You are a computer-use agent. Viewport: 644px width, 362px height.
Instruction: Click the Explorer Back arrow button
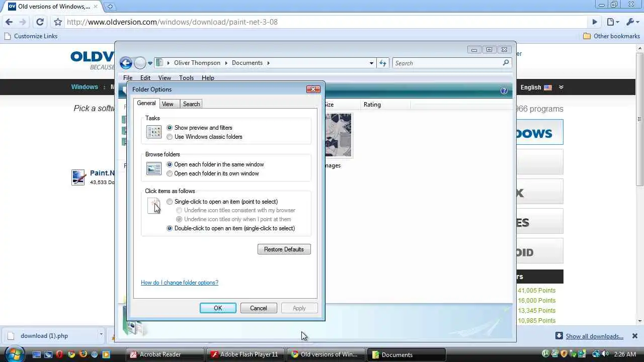(x=126, y=63)
